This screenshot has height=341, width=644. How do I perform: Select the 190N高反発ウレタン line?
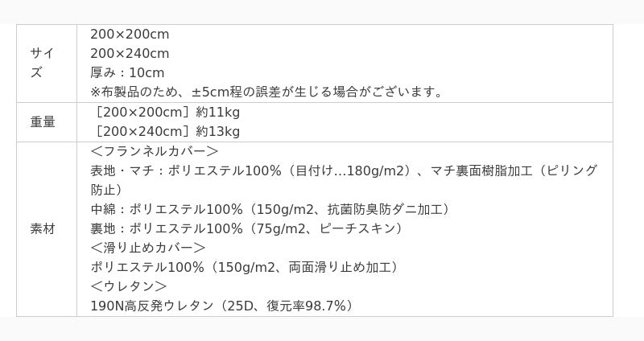(222, 306)
